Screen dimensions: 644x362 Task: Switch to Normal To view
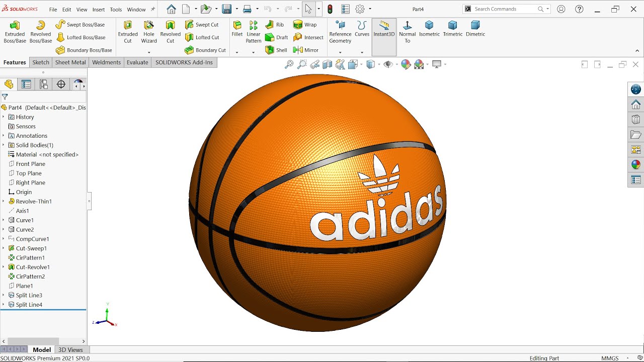click(408, 32)
